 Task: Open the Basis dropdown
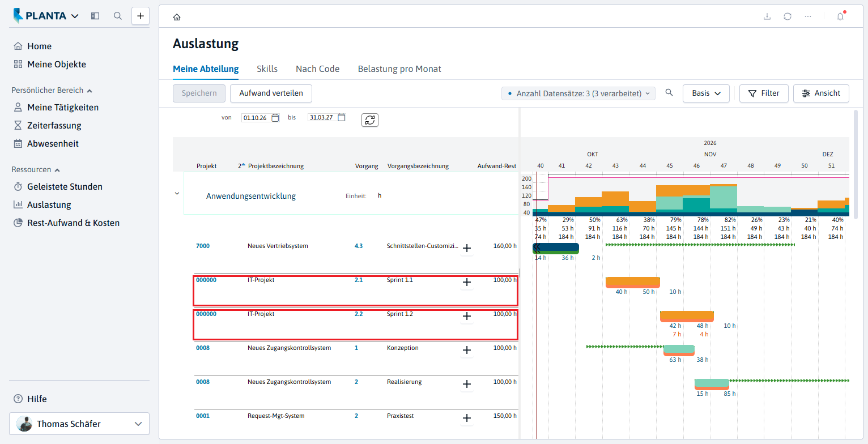pos(706,93)
